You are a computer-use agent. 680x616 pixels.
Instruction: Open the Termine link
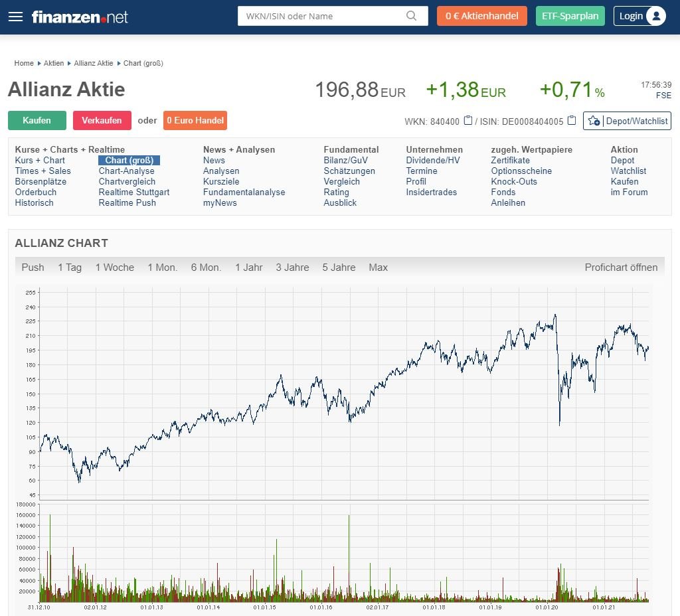[422, 171]
